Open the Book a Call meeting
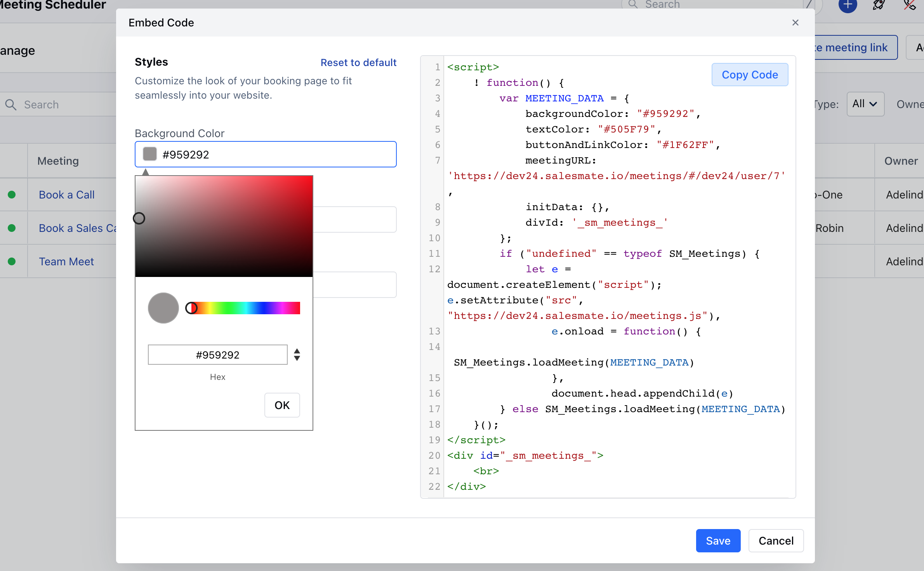 pos(67,195)
